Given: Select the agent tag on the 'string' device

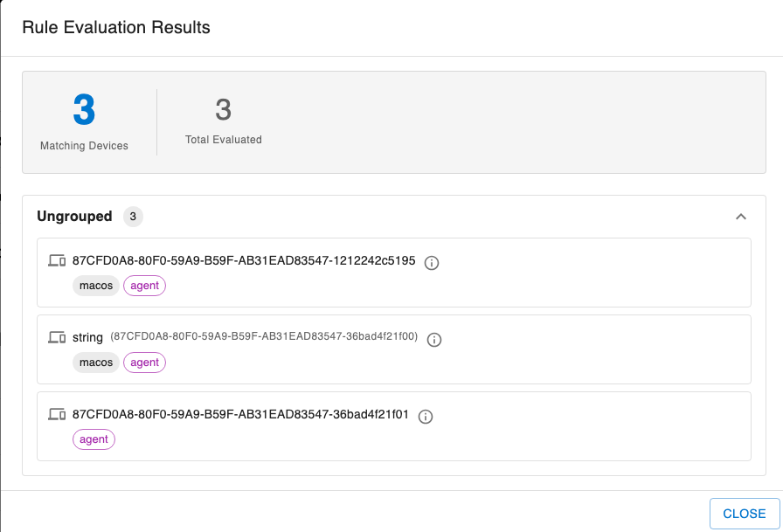Looking at the screenshot, I should coord(145,363).
